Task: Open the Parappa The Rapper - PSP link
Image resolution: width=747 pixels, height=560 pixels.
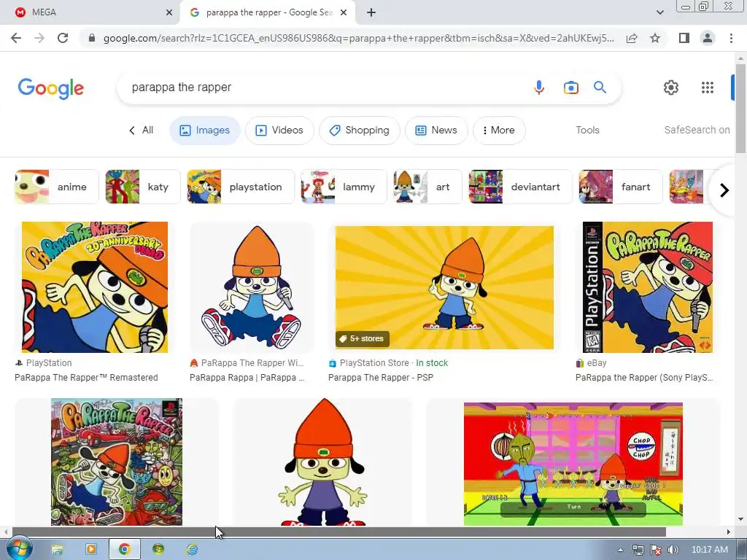Action: (x=381, y=378)
